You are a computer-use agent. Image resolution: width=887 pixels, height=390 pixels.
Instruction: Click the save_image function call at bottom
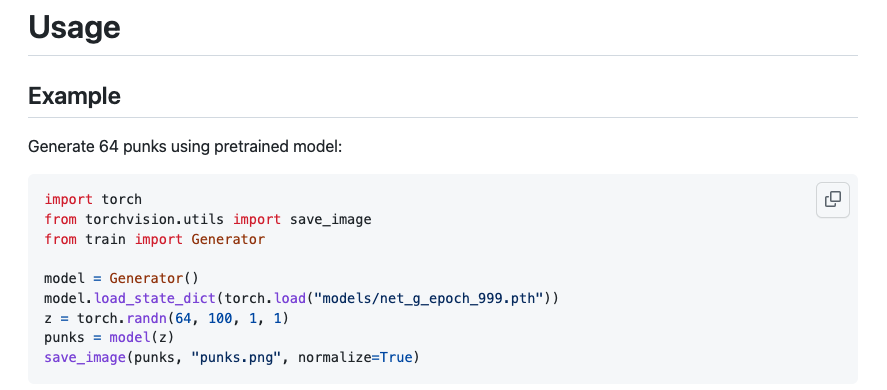pyautogui.click(x=85, y=358)
